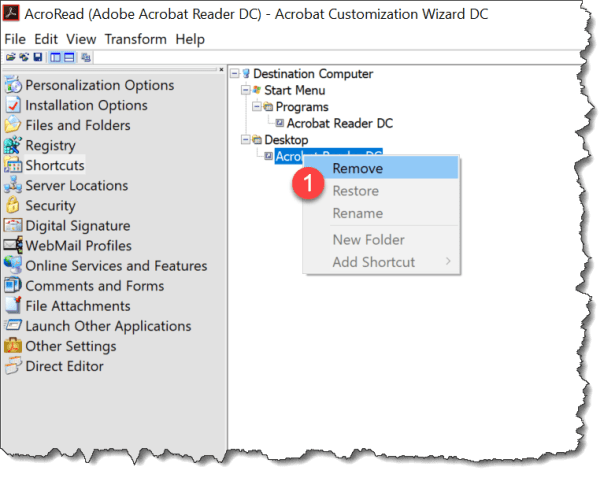Collapse the Start Menu tree node
This screenshot has height=489, width=615.
coord(246,90)
